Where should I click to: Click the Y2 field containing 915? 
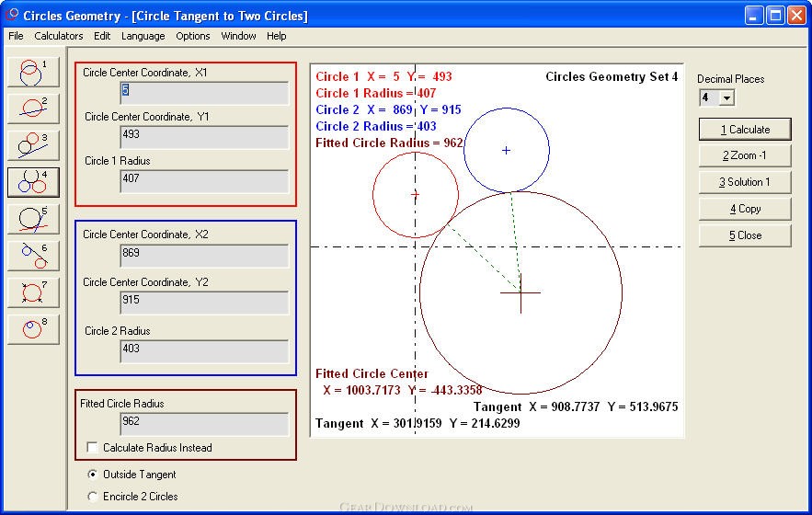tap(204, 303)
